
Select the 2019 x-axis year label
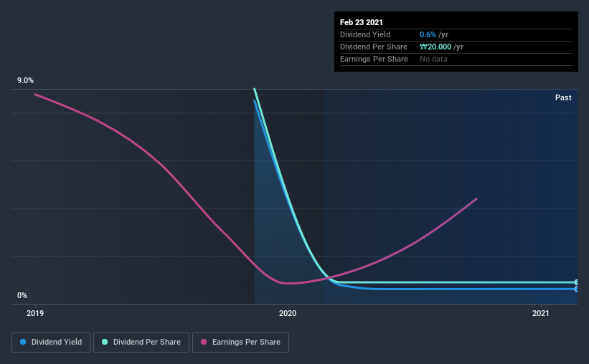coord(35,313)
